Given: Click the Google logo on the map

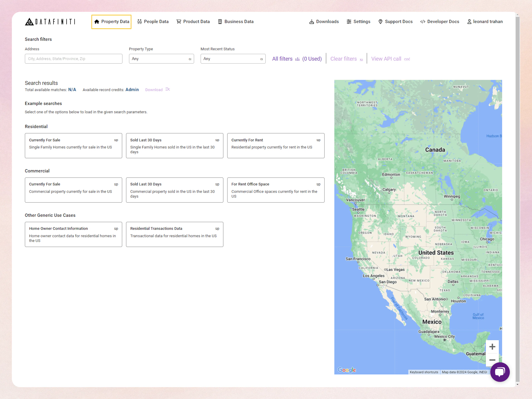Looking at the screenshot, I should click(x=347, y=370).
